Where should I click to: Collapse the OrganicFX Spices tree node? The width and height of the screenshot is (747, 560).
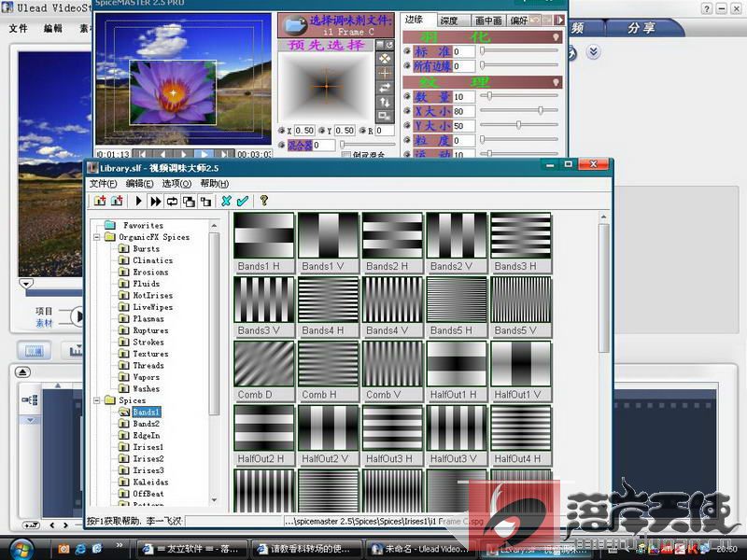coord(97,237)
